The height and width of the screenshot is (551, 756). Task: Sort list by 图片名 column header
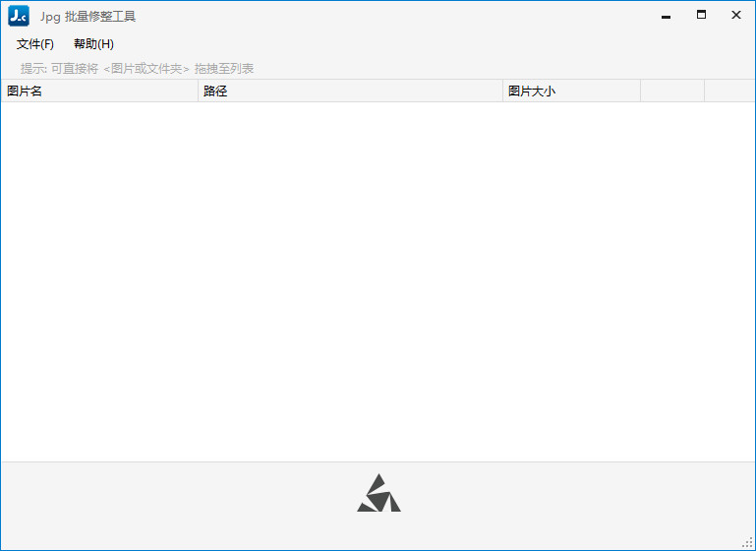pyautogui.click(x=99, y=91)
